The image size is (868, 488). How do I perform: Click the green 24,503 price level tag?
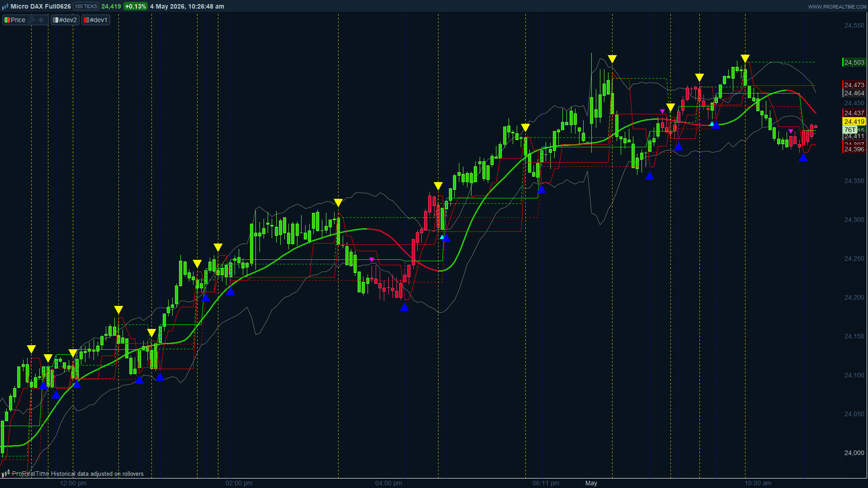click(x=854, y=62)
